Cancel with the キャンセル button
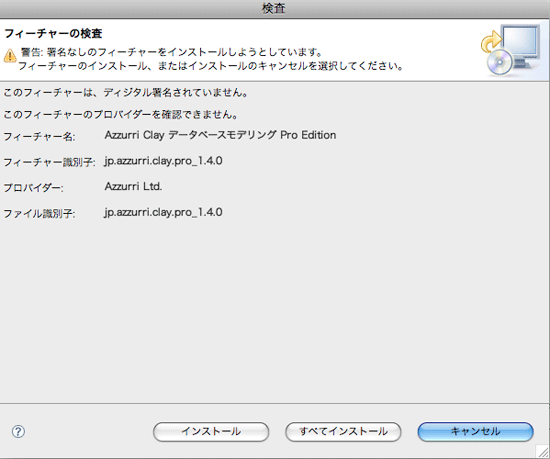Viewport: 550px width, 459px height. [x=475, y=431]
